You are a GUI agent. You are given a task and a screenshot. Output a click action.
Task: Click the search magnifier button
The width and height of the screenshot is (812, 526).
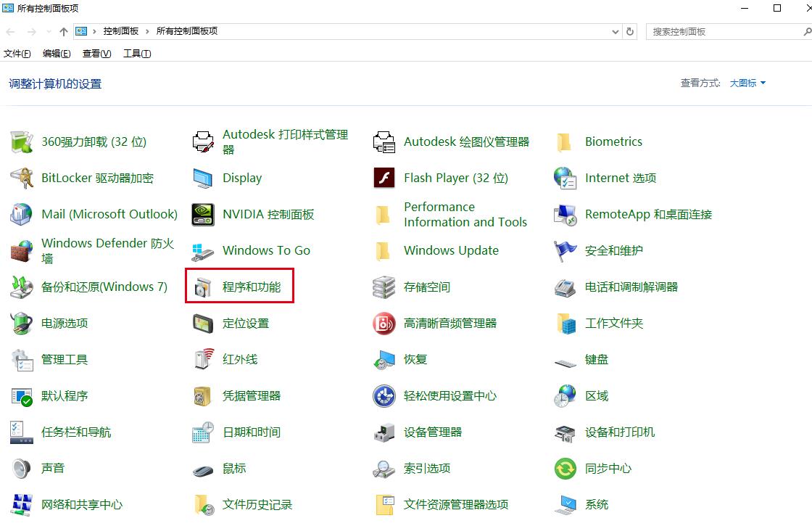(808, 32)
